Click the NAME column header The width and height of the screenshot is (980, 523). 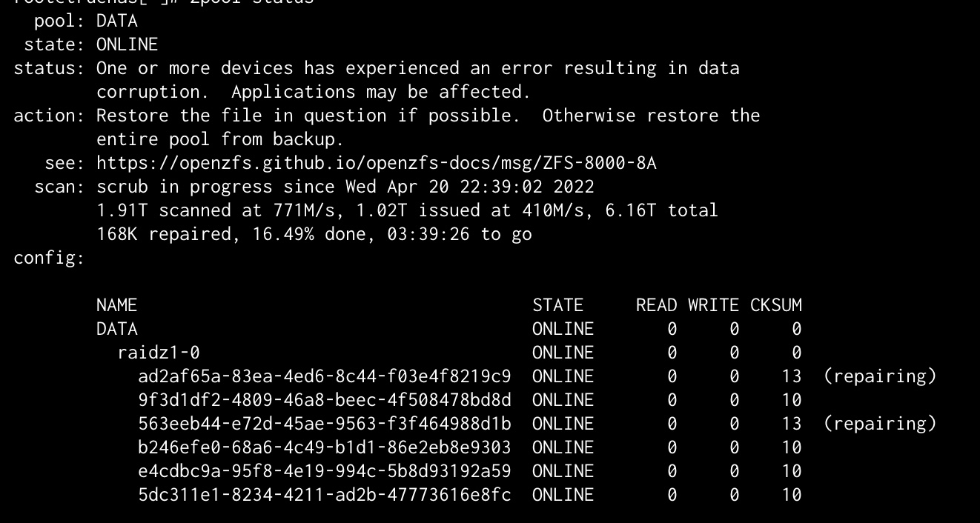pyautogui.click(x=117, y=305)
